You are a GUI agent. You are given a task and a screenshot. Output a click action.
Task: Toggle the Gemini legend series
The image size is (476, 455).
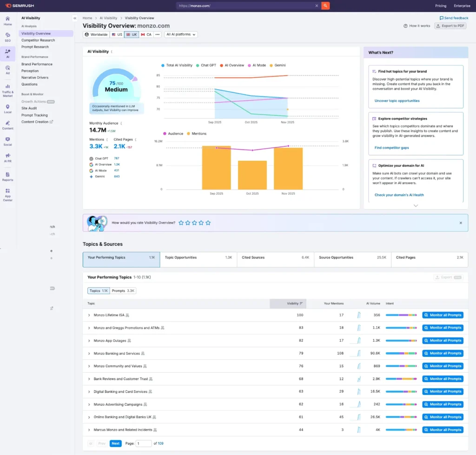(278, 65)
